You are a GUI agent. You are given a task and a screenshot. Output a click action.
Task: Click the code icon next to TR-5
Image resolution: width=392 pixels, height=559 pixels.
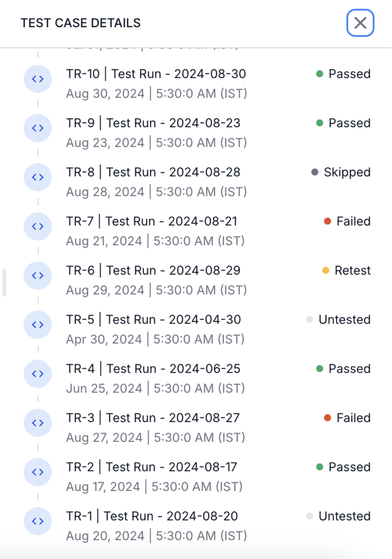(37, 324)
